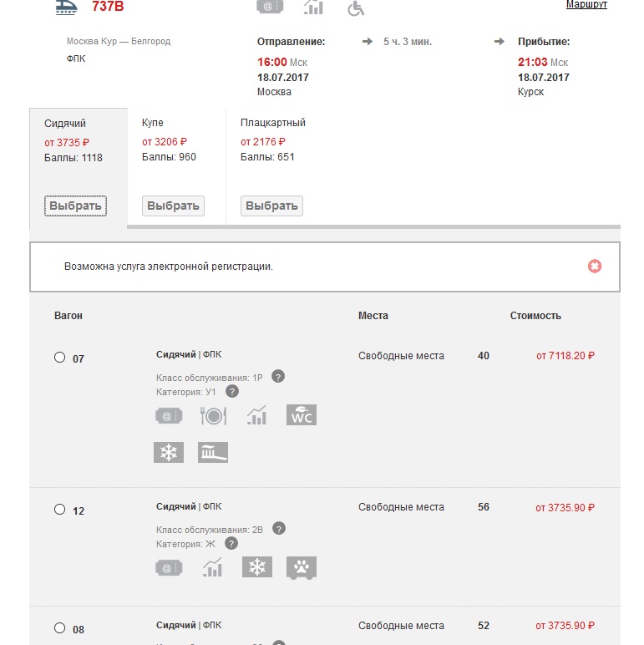Select the radio button for car 08

point(59,628)
